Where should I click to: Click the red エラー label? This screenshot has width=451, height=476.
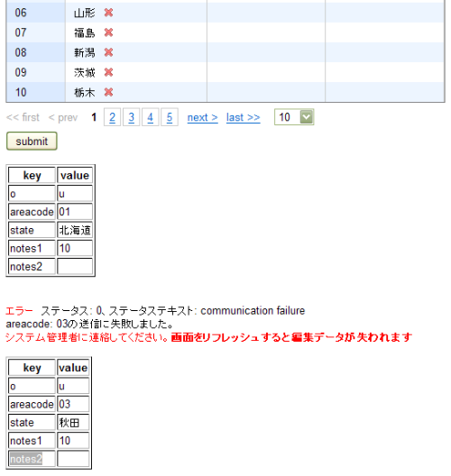(x=19, y=310)
